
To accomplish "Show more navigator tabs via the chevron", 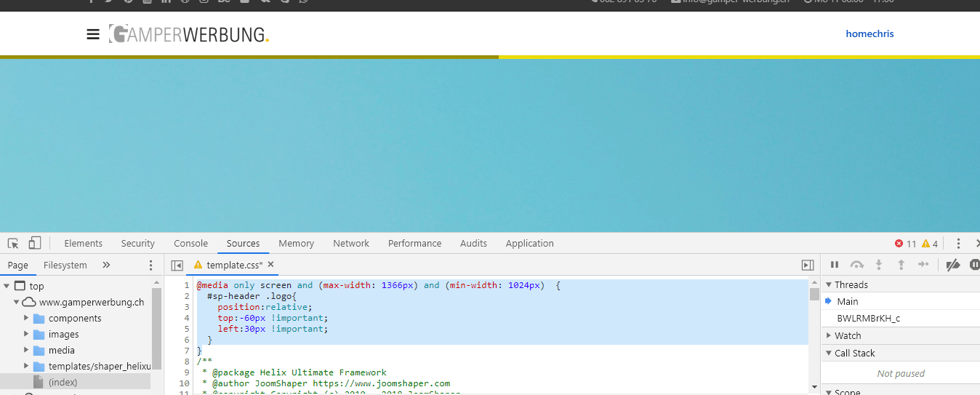I will tap(106, 266).
